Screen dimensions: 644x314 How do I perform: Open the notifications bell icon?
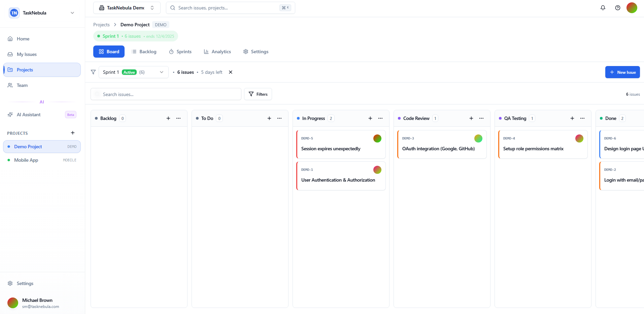pyautogui.click(x=603, y=7)
